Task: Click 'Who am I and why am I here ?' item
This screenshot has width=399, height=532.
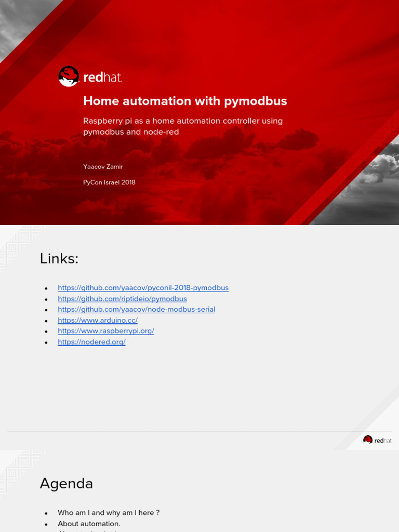Action: (x=109, y=513)
